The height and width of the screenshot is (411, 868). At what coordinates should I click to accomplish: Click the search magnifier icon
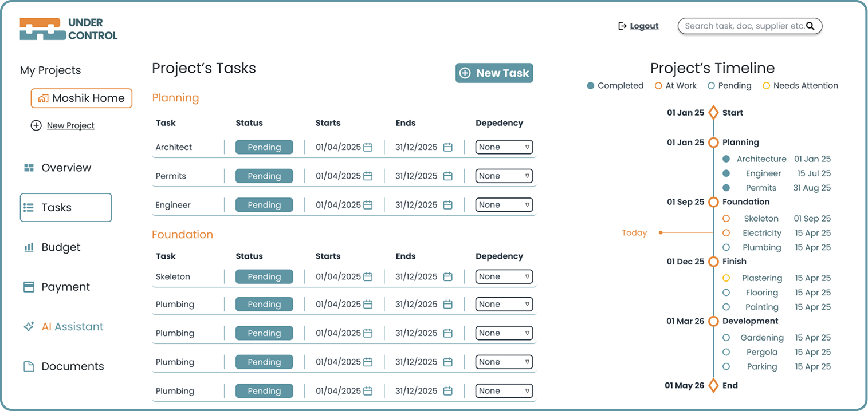[810, 26]
